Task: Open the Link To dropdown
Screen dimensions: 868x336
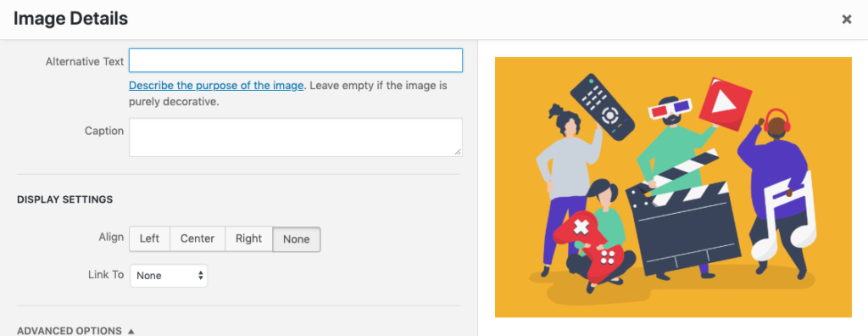Action: [169, 276]
